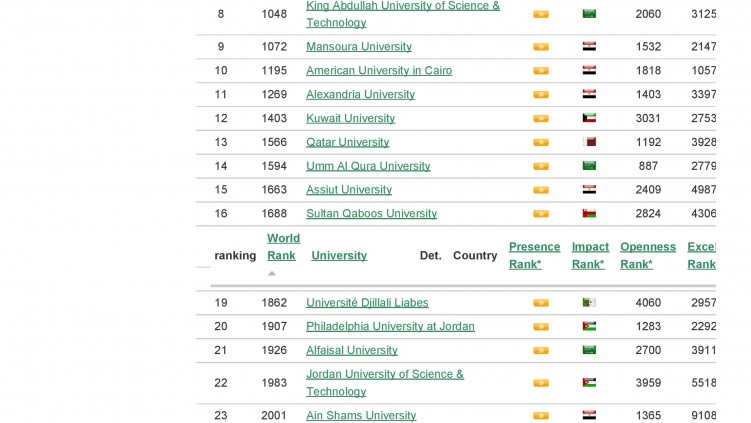Sort table by University header
The width and height of the screenshot is (751, 423).
(339, 256)
